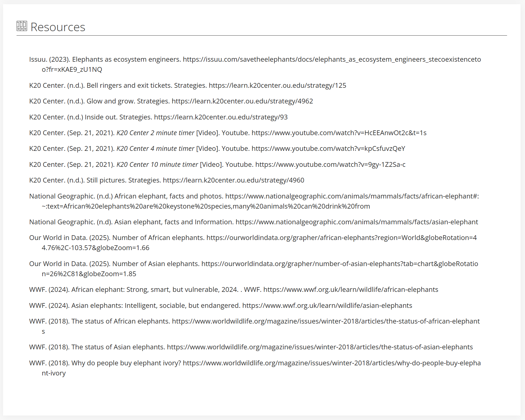Screen dimensions: 525x420
Task: Open WWF UK Asian elephants link
Action: tap(327, 306)
